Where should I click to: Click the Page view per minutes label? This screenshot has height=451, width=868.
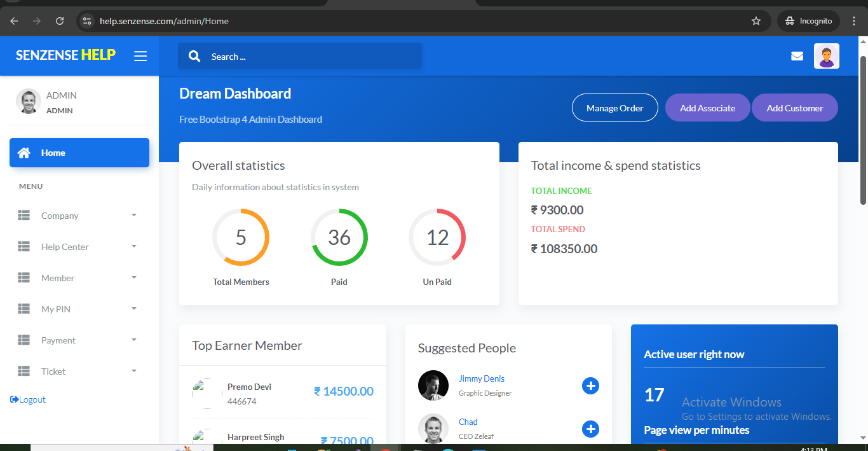[696, 430]
